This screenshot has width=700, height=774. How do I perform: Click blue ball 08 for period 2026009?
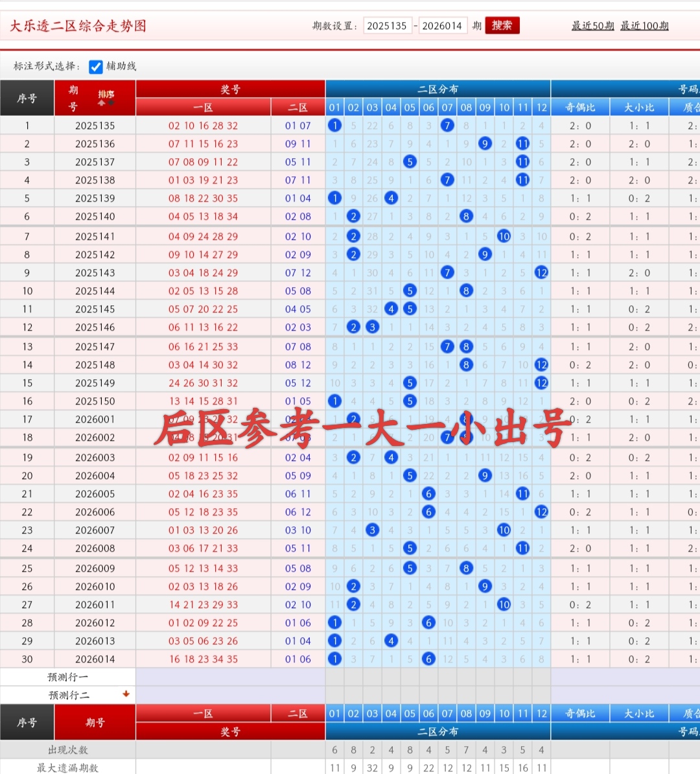coord(466,569)
